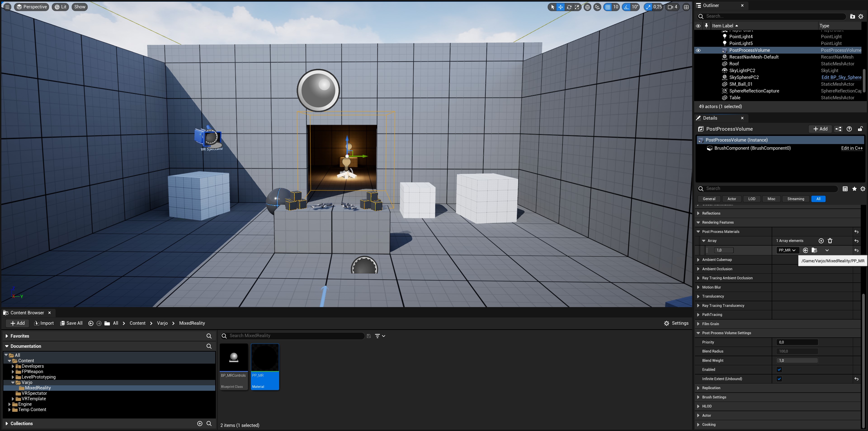Click Save All button
Viewport: 868px width, 431px height.
pyautogui.click(x=71, y=323)
